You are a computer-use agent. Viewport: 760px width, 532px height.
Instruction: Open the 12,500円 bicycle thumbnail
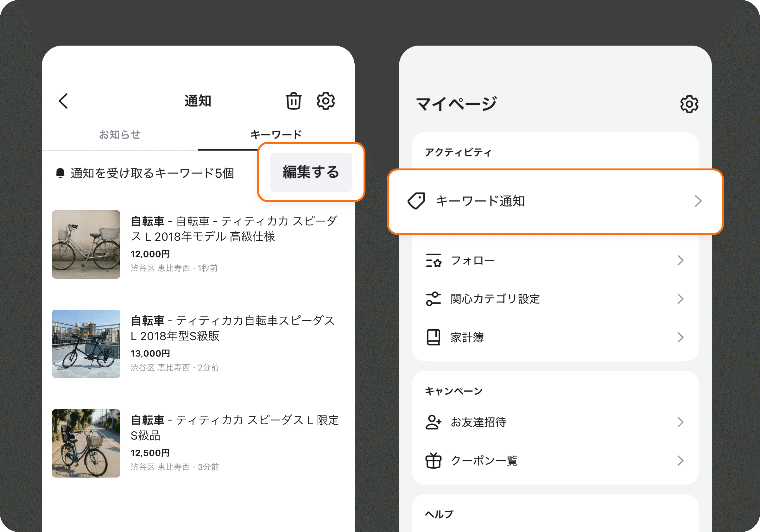86,443
